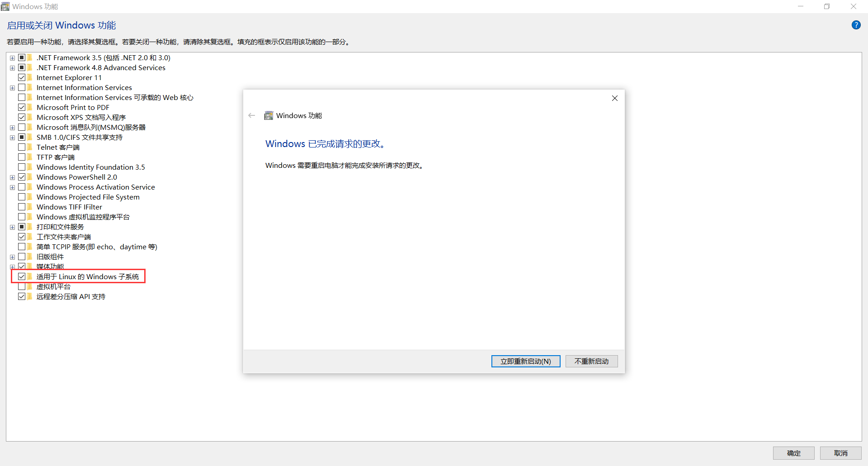This screenshot has width=868, height=466.
Task: Enable TFTP 客户端 checkbox
Action: (x=22, y=157)
